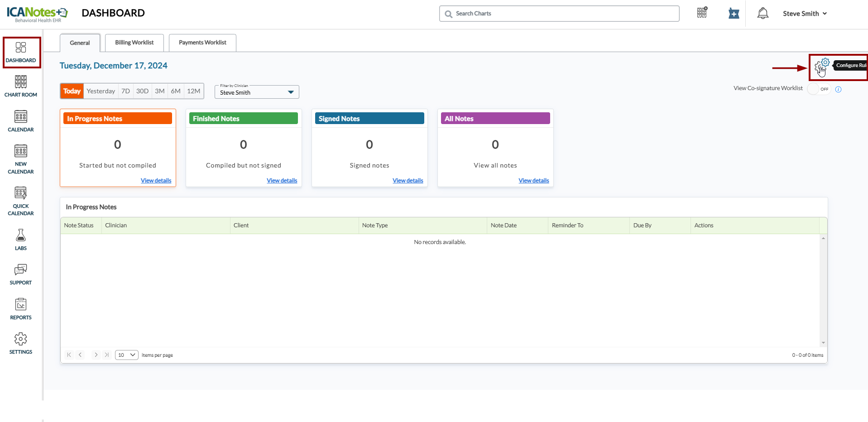Viewport: 868px width, 422px height.
Task: Select the 30D date range option
Action: (x=142, y=91)
